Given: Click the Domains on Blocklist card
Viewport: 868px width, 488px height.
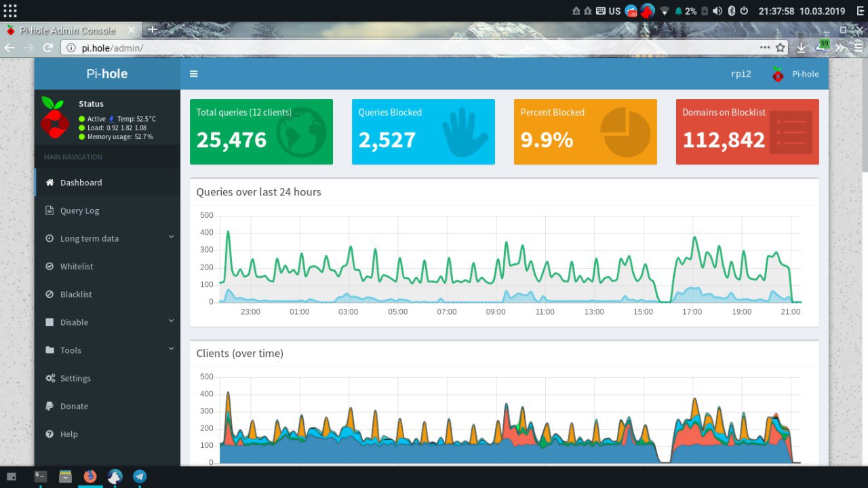Looking at the screenshot, I should [x=747, y=132].
